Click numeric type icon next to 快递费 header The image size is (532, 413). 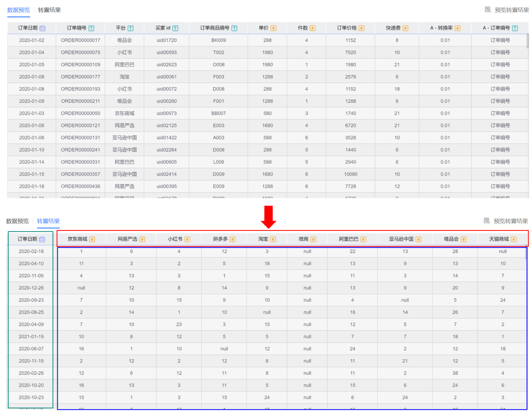(405, 28)
